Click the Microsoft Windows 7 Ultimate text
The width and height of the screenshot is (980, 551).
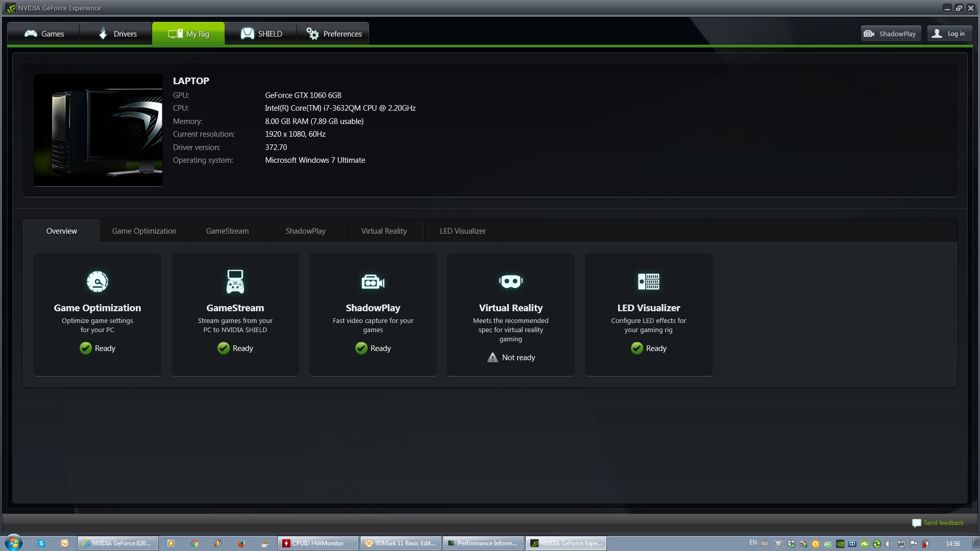coord(315,160)
